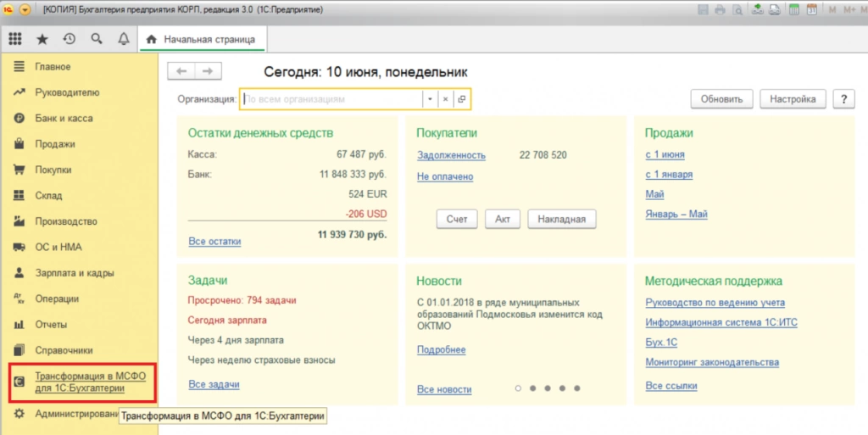Open the Все новости link
The image size is (868, 435).
pyautogui.click(x=444, y=389)
